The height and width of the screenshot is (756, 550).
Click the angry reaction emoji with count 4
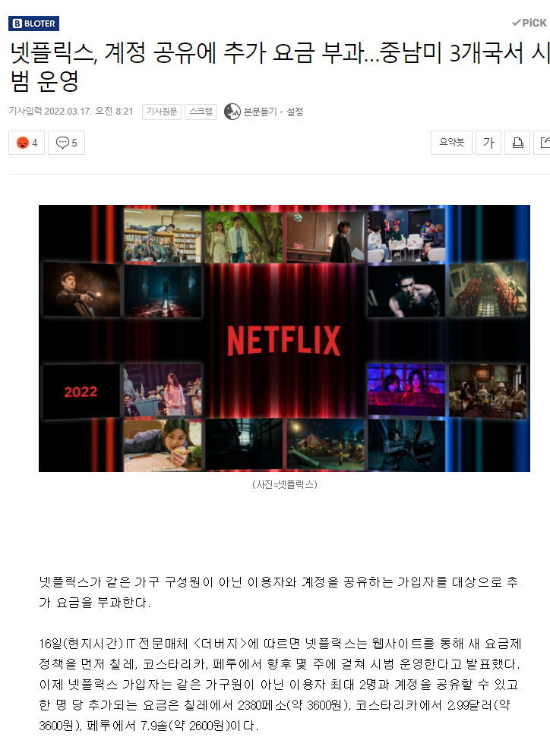(x=27, y=143)
